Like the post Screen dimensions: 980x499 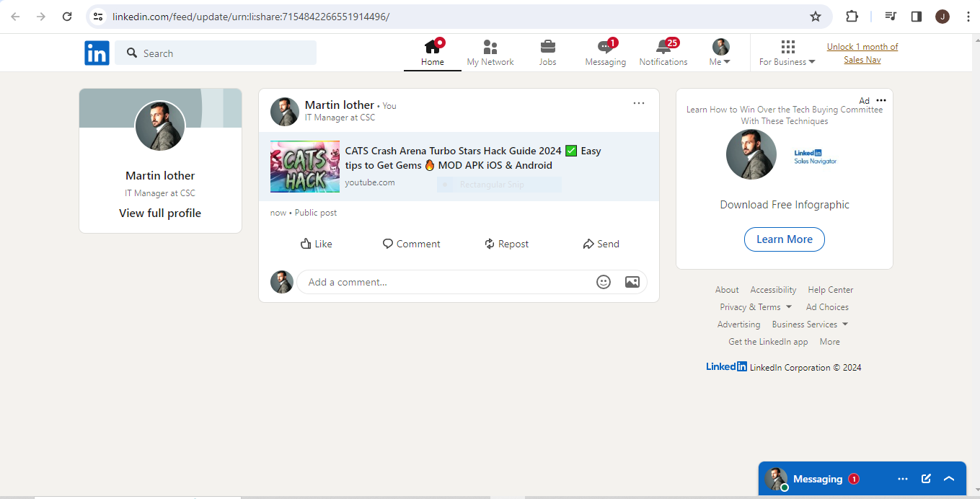(316, 244)
